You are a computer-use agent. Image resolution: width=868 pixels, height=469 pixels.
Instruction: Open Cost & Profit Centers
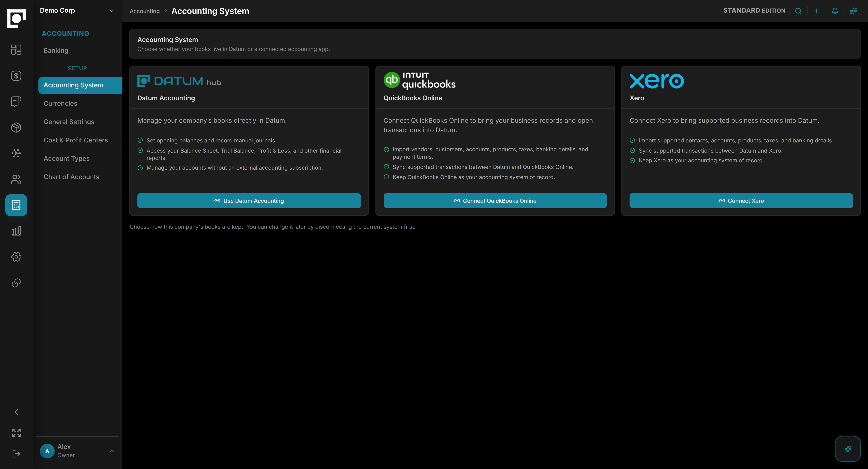coord(75,140)
